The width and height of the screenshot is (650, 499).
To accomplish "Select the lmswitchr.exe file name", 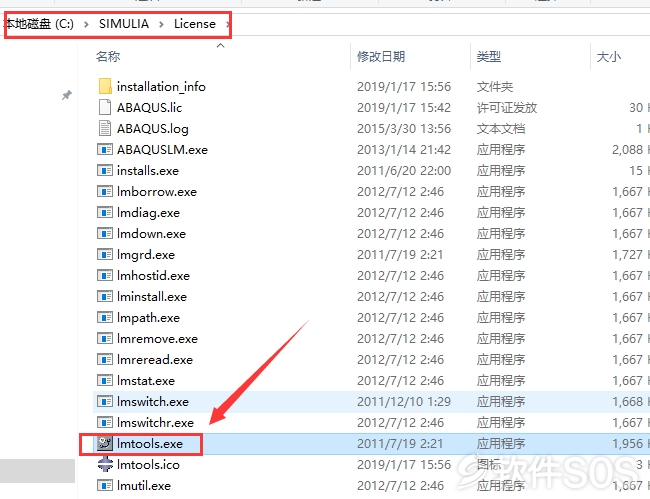I will [x=155, y=423].
